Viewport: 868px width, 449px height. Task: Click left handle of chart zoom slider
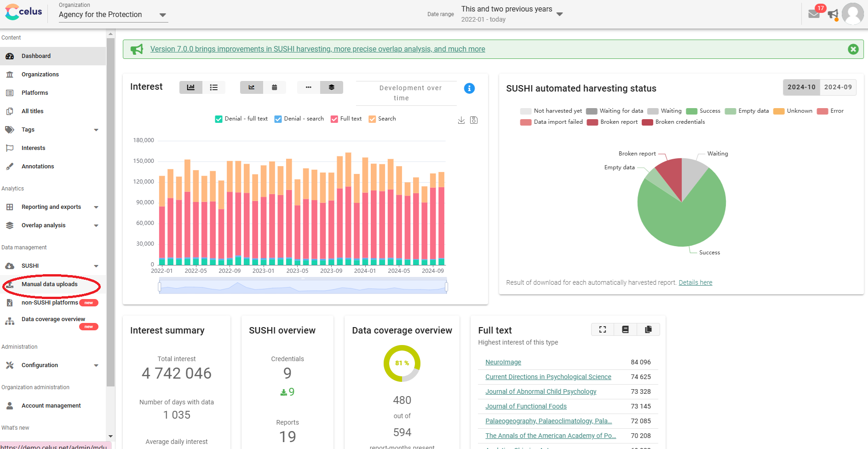coord(160,287)
